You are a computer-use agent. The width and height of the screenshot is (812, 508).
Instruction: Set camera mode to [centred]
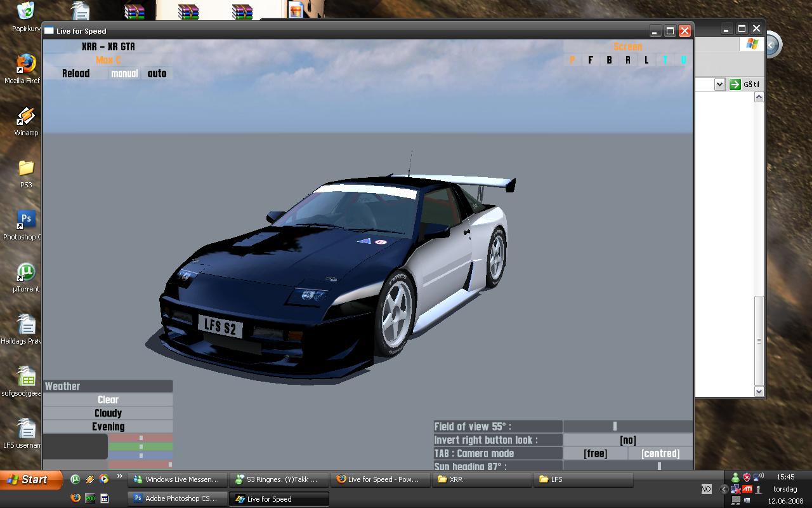(x=660, y=453)
